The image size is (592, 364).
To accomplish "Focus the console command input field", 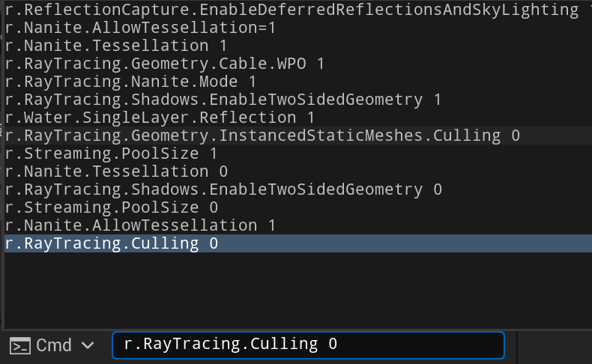I will (308, 345).
